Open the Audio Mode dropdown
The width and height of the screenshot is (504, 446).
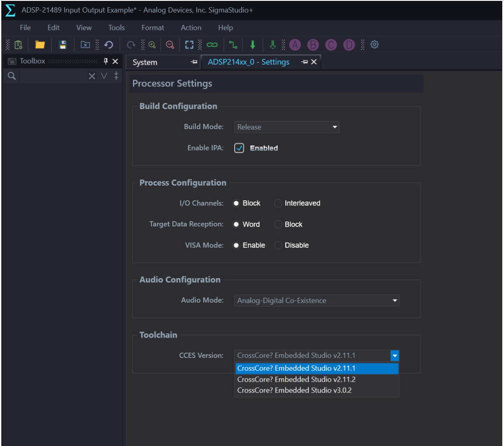[x=317, y=300]
